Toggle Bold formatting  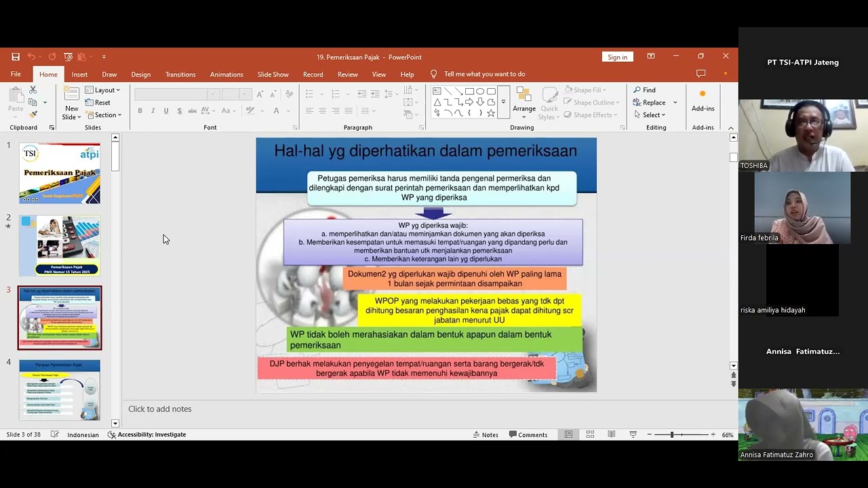140,111
